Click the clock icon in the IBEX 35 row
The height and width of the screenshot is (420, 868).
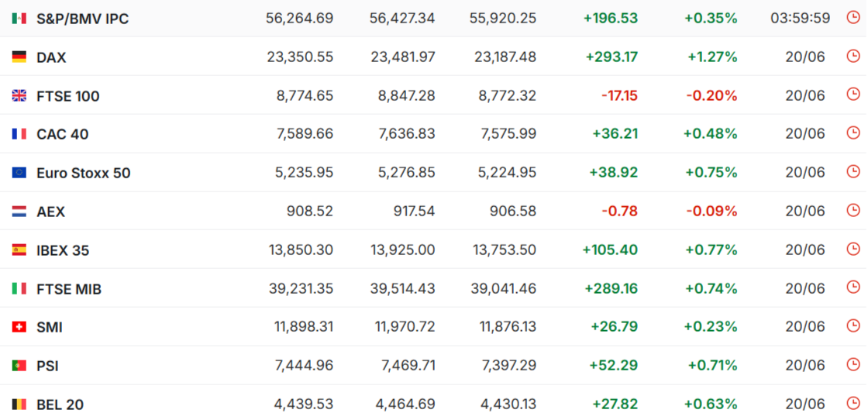tap(853, 249)
